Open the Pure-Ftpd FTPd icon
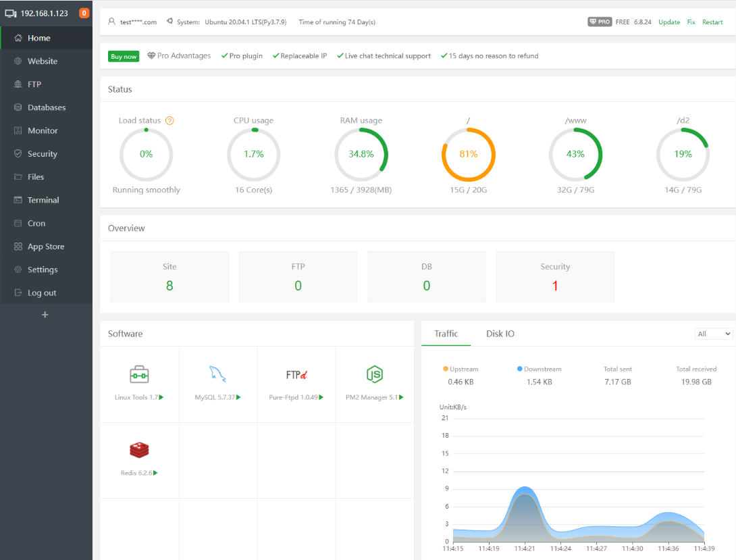 296,375
